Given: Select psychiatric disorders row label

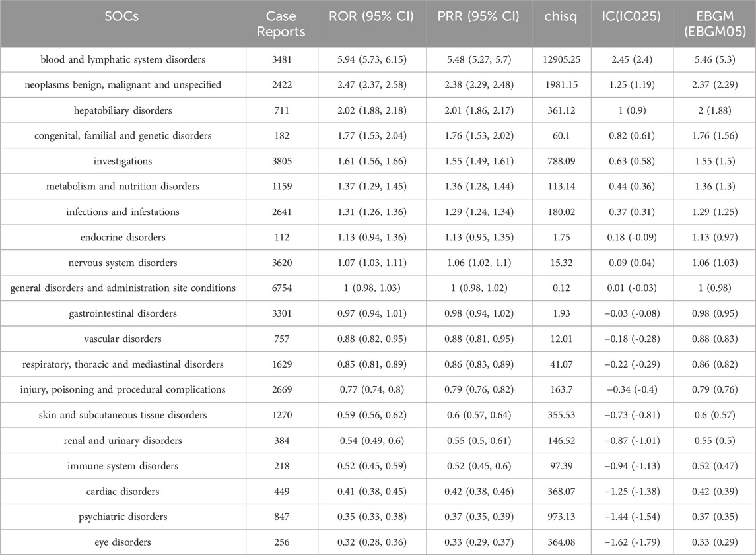Looking at the screenshot, I should click(122, 517).
